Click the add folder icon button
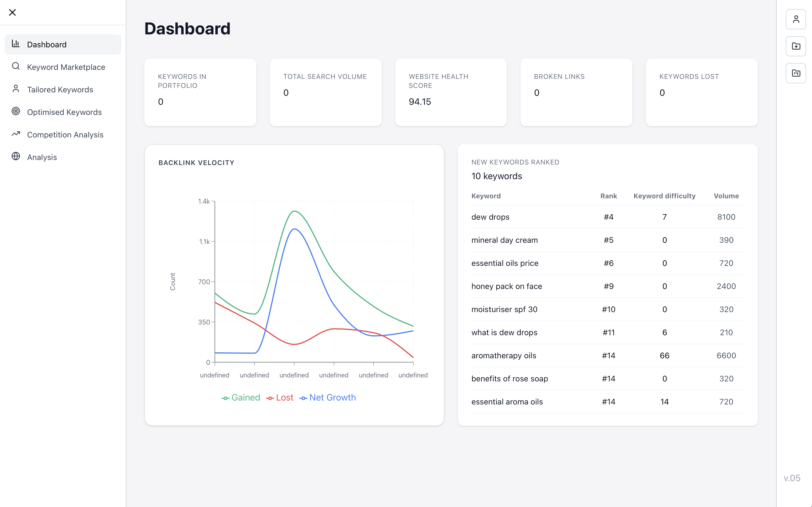The width and height of the screenshot is (812, 507). tap(796, 46)
